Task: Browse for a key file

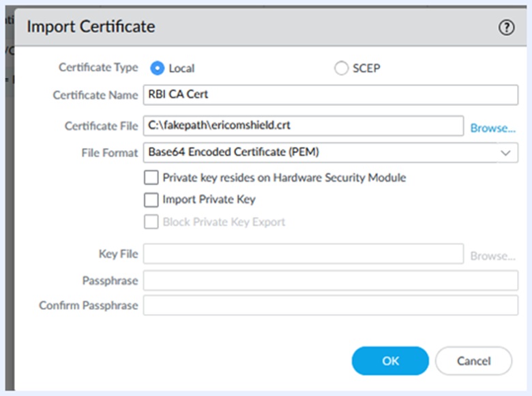Action: [492, 256]
